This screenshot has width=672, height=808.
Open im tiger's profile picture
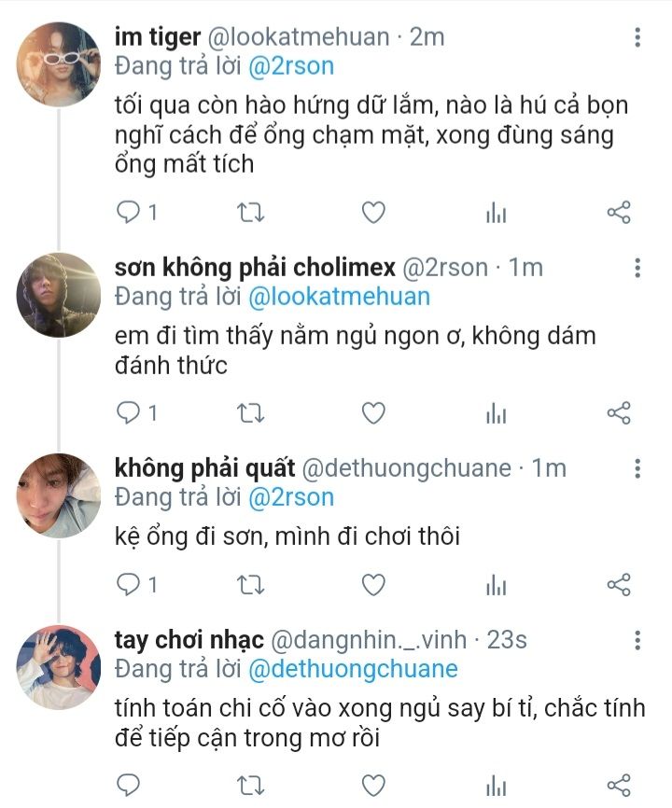pyautogui.click(x=58, y=64)
